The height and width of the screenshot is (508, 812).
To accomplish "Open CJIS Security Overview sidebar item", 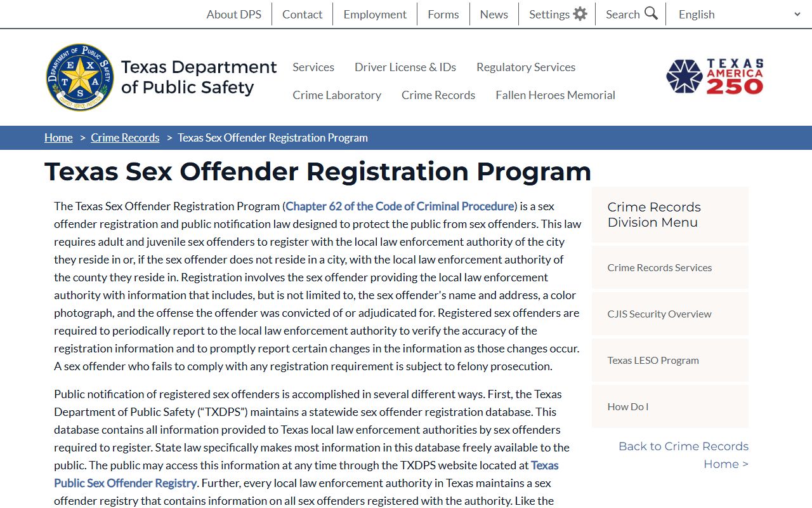I will (670, 314).
